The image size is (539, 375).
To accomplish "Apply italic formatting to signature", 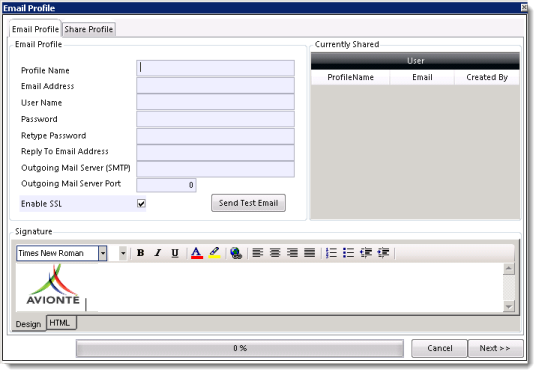I will (x=158, y=253).
